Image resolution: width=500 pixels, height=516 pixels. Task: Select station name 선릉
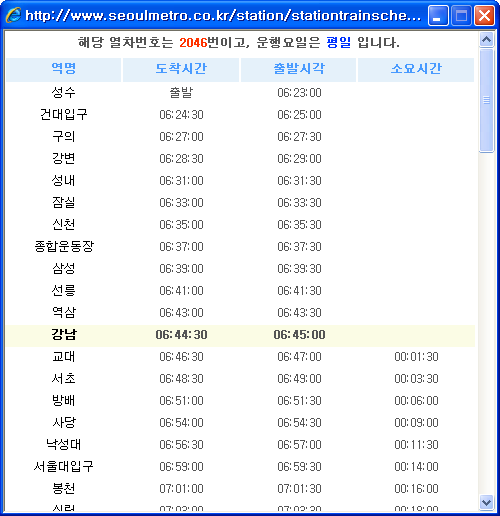point(63,290)
